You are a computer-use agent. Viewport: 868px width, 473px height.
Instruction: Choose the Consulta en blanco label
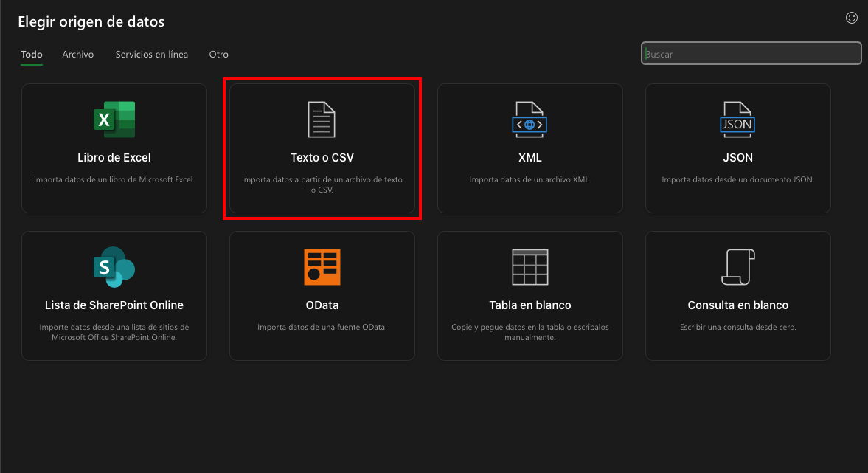tap(737, 305)
